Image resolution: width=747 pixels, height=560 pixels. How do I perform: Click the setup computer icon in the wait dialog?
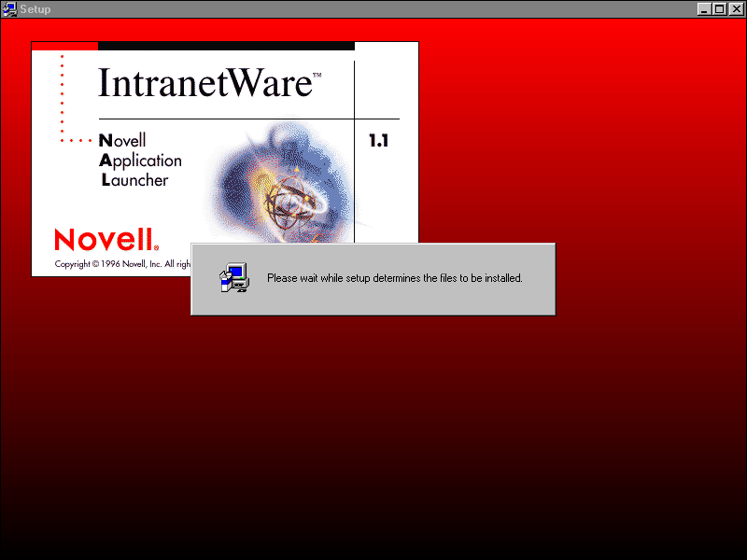[234, 277]
